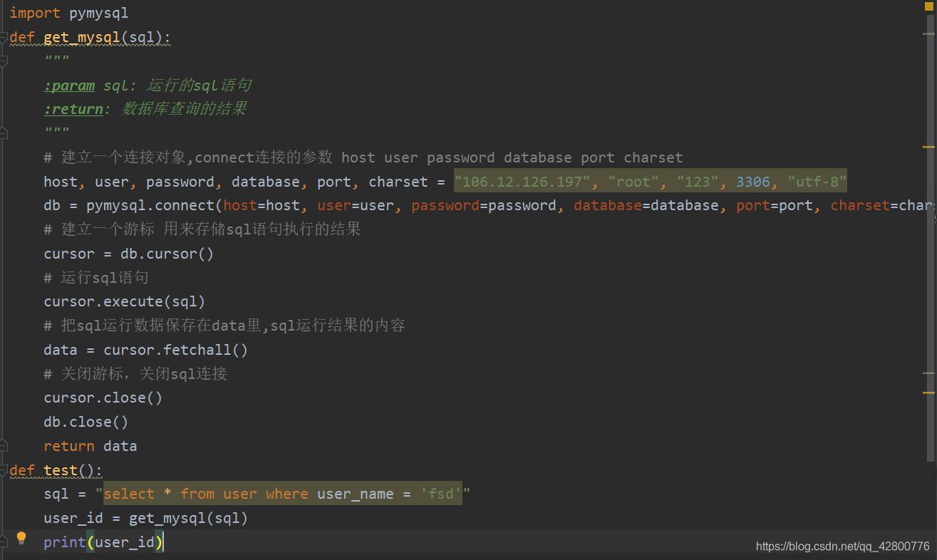Click the yellow lightbulb quick-fix icon

21,538
